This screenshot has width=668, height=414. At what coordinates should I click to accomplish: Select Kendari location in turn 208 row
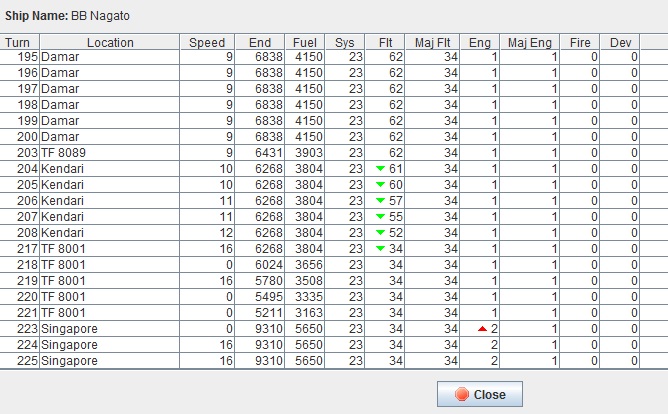[109, 233]
